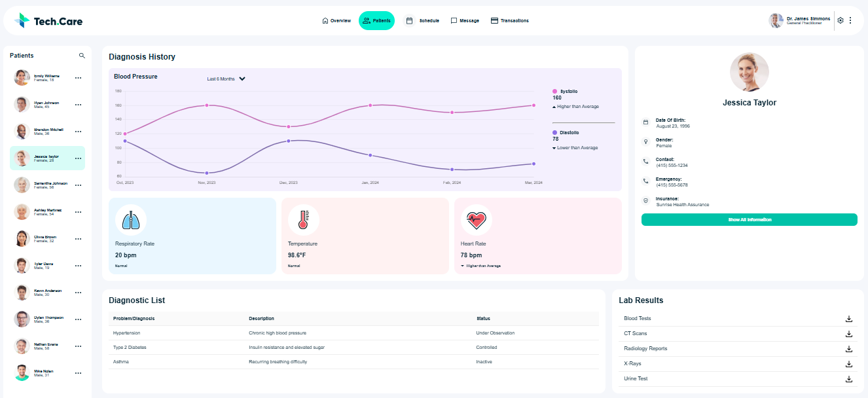Image resolution: width=868 pixels, height=398 pixels.
Task: Open more options for Ryan Johnson
Action: click(79, 105)
